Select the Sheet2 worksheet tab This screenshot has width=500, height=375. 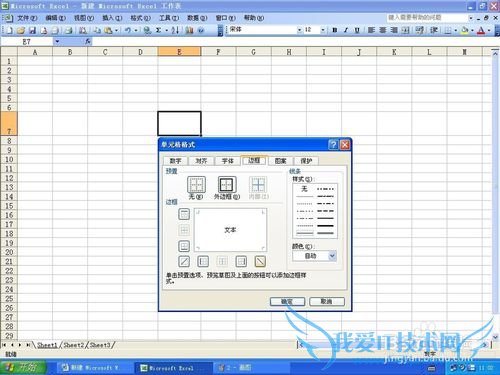click(73, 345)
